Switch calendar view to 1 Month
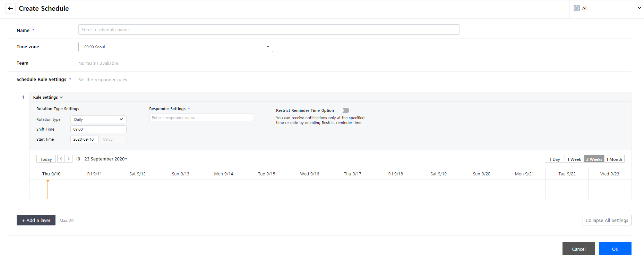Image resolution: width=644 pixels, height=265 pixels. click(x=614, y=159)
